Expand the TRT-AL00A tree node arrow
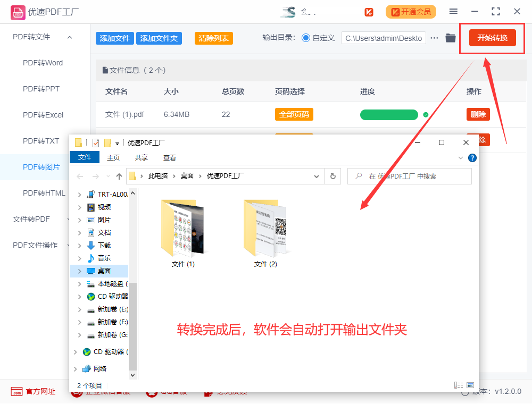This screenshot has width=532, height=404. coord(79,195)
